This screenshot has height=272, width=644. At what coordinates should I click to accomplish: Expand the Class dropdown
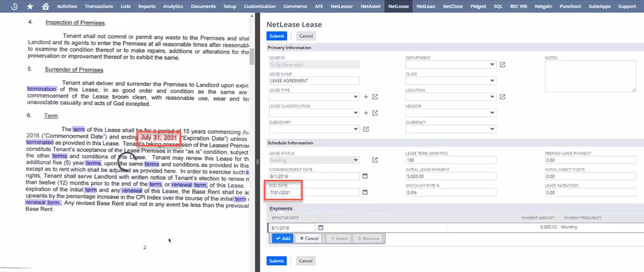[492, 80]
